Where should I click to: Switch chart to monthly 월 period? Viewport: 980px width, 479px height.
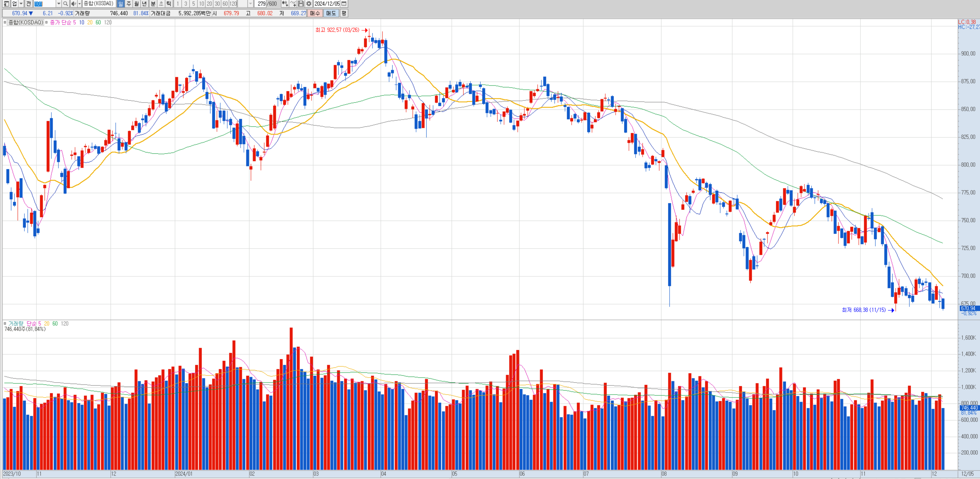(137, 4)
